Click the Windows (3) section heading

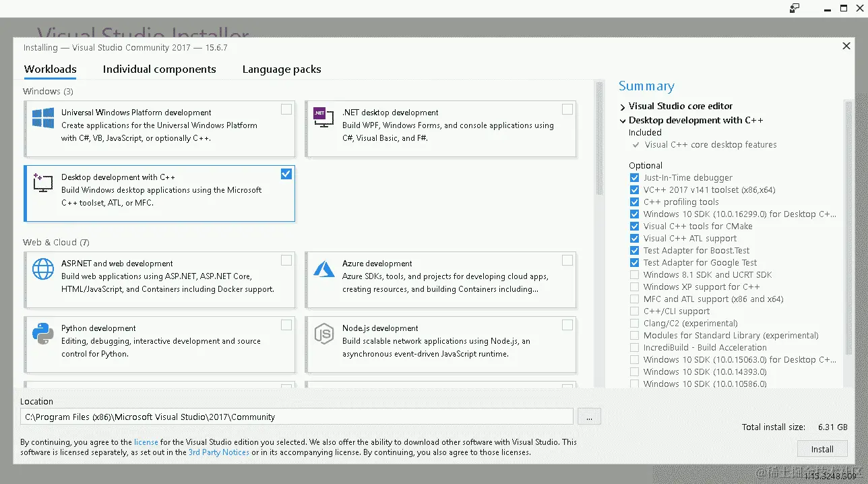(48, 91)
